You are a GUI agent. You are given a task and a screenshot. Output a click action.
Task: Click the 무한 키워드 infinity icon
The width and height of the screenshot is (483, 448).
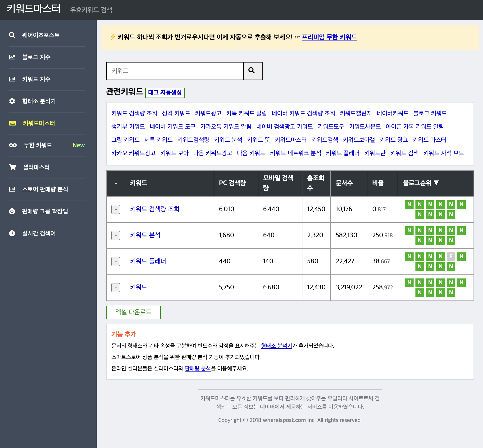(x=13, y=145)
